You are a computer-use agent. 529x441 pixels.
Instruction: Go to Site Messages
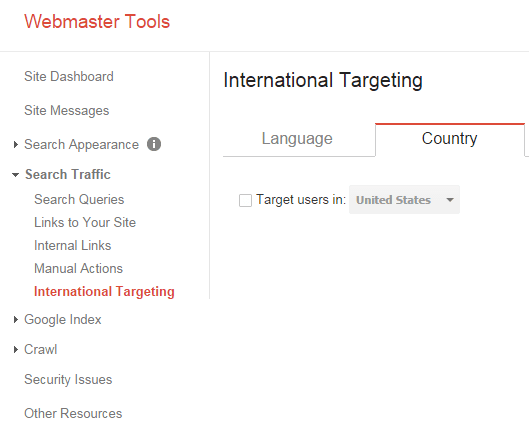tap(67, 111)
